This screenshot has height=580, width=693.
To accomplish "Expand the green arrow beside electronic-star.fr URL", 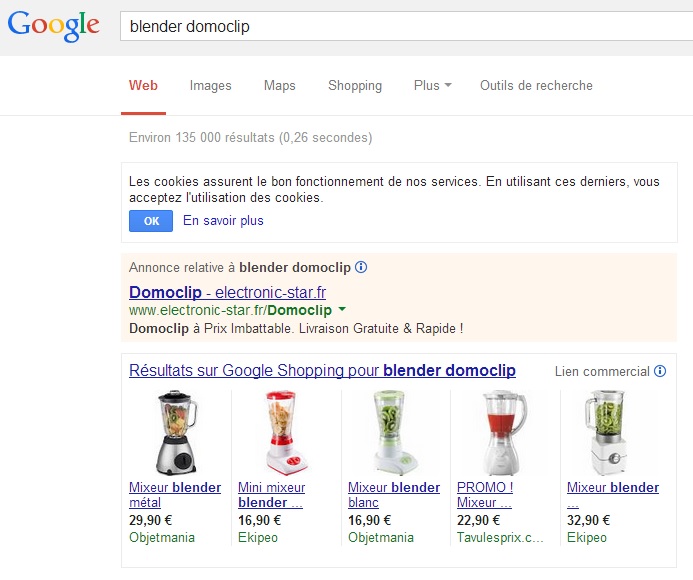I will click(x=342, y=309).
